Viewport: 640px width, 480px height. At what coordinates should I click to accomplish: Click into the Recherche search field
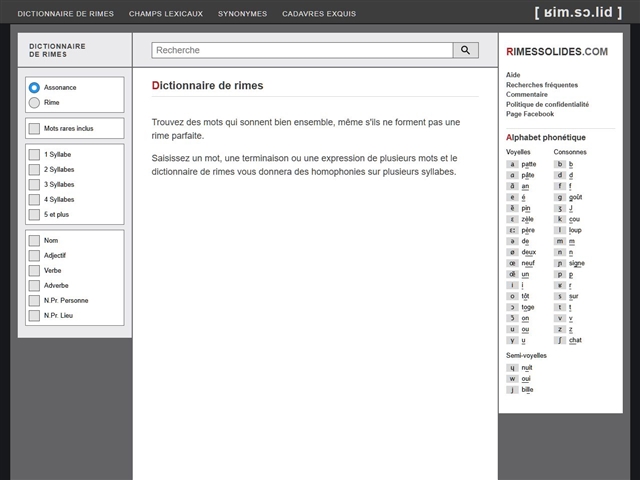point(302,50)
